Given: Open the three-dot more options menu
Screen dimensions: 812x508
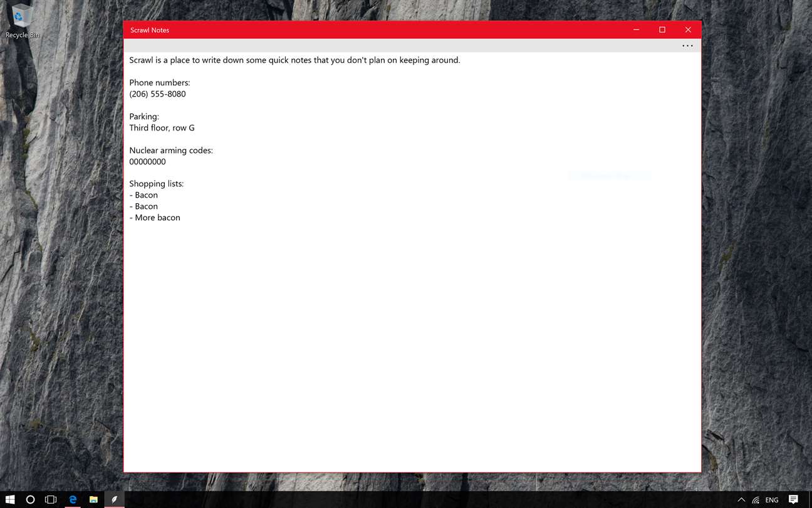Looking at the screenshot, I should pos(687,45).
